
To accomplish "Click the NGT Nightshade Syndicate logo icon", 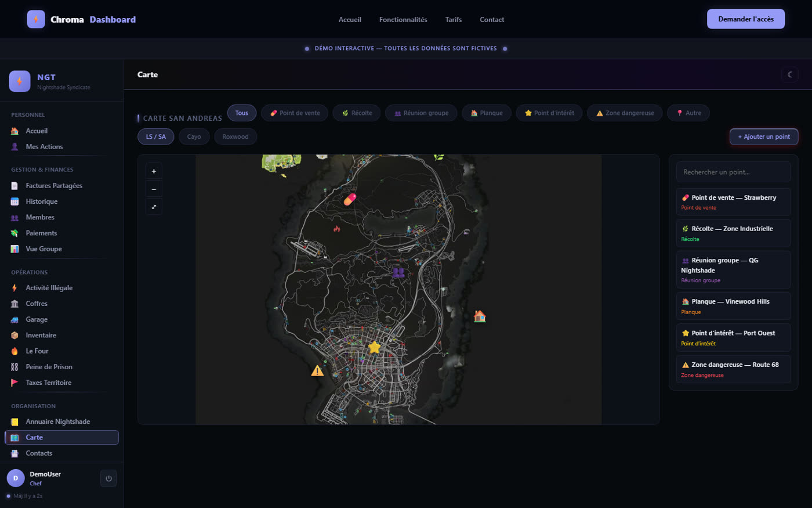I will pyautogui.click(x=20, y=81).
